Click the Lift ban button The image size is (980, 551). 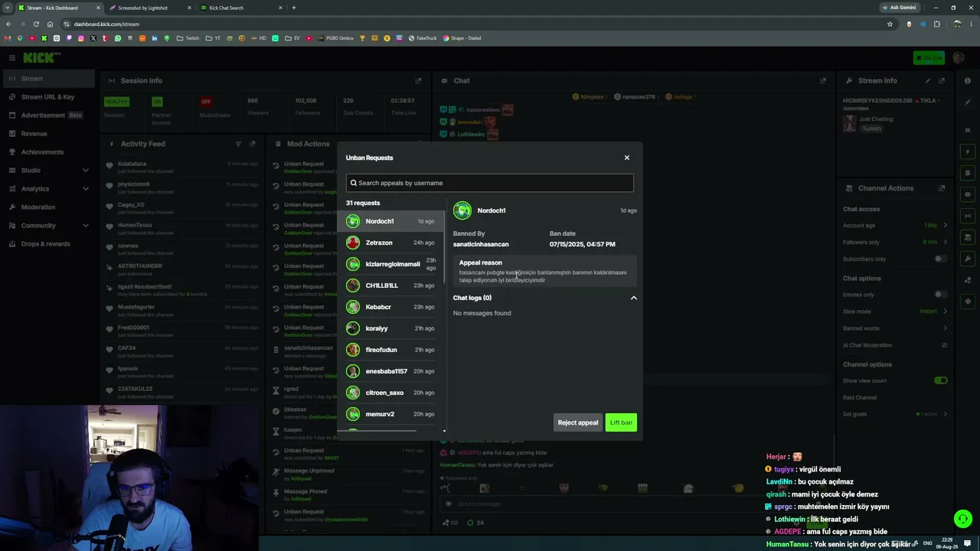click(621, 422)
